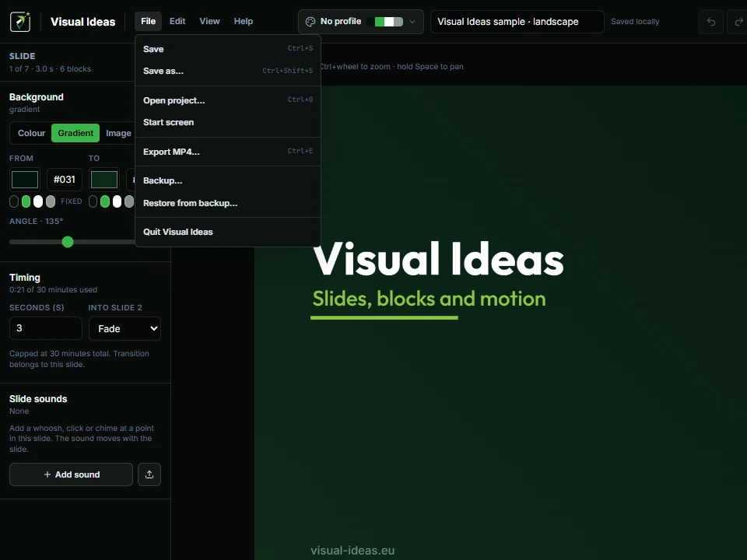Screen dimensions: 747x560
Task: Click the palette icon beside No profile
Action: (310, 22)
